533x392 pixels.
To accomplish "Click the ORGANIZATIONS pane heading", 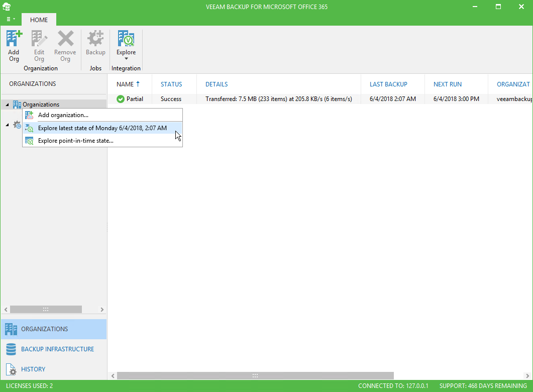I will click(x=33, y=83).
